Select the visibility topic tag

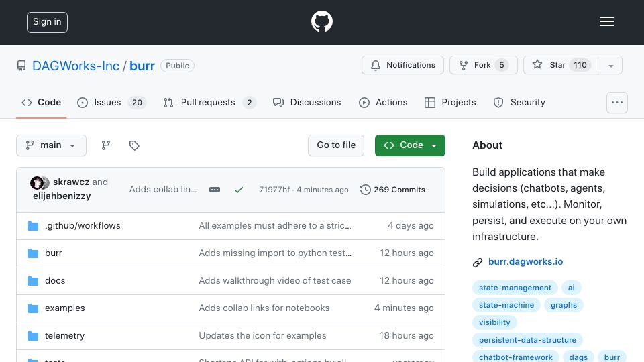point(494,322)
